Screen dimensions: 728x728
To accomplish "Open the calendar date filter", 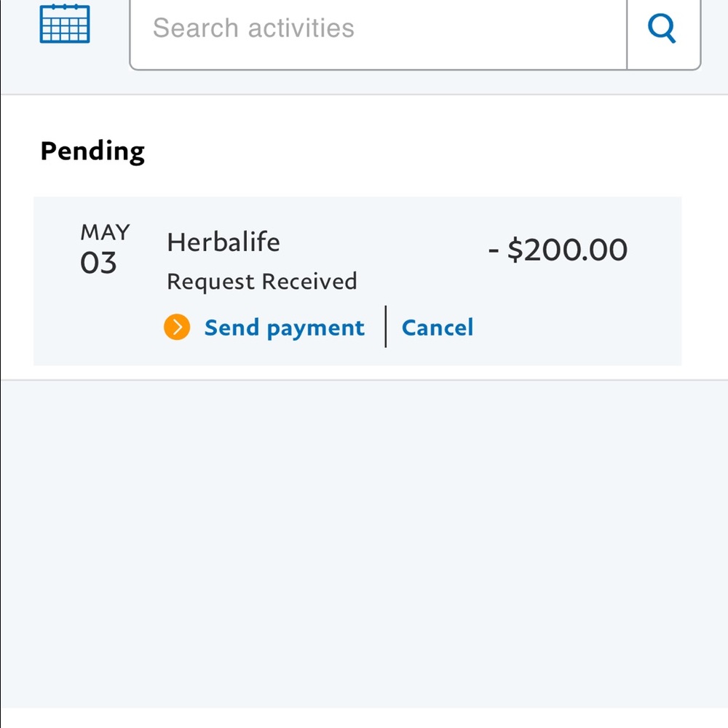I will pyautogui.click(x=65, y=24).
